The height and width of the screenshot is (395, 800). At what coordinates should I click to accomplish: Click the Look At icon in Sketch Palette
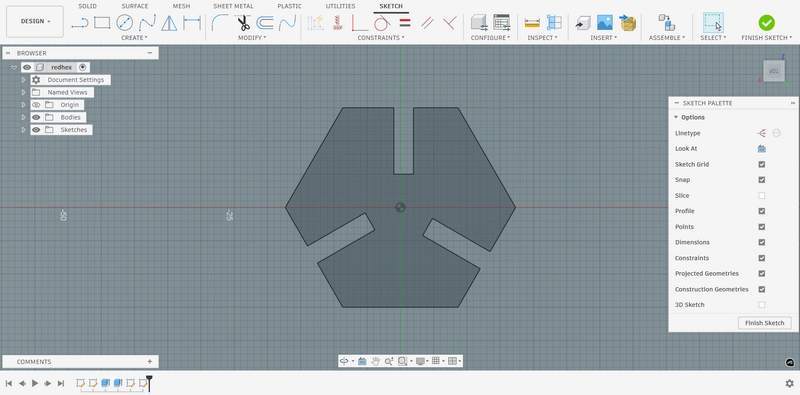click(x=762, y=149)
